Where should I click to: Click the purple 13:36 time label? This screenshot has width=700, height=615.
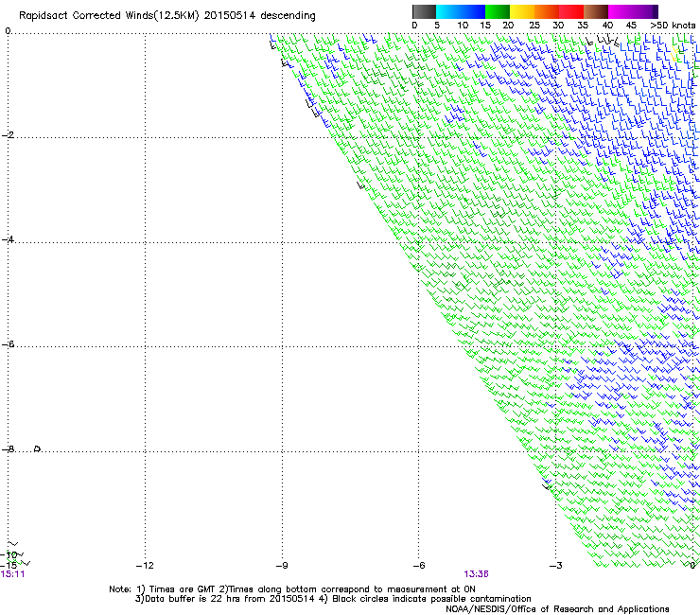[476, 574]
